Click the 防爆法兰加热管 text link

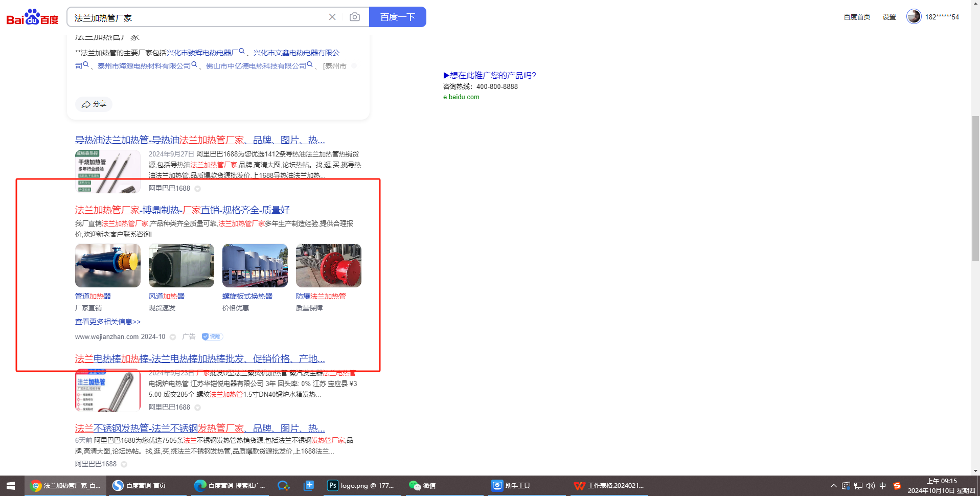point(321,296)
